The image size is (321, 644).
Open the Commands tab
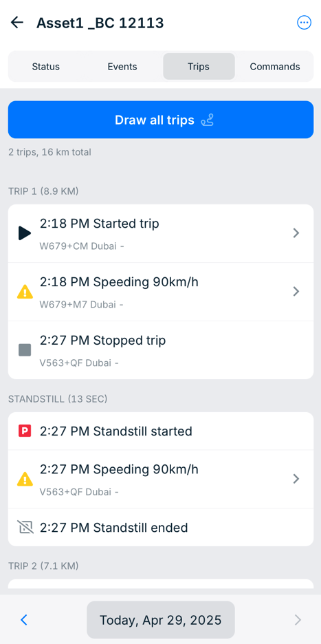(x=275, y=67)
